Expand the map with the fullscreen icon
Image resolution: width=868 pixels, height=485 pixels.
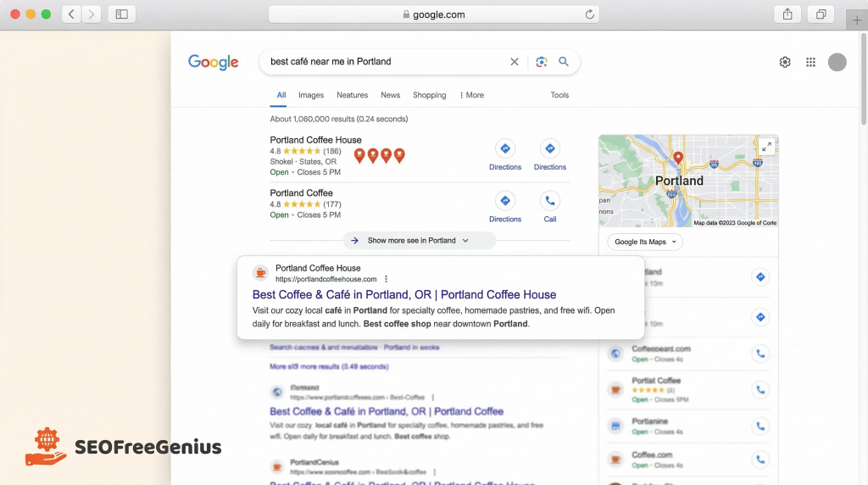(766, 147)
